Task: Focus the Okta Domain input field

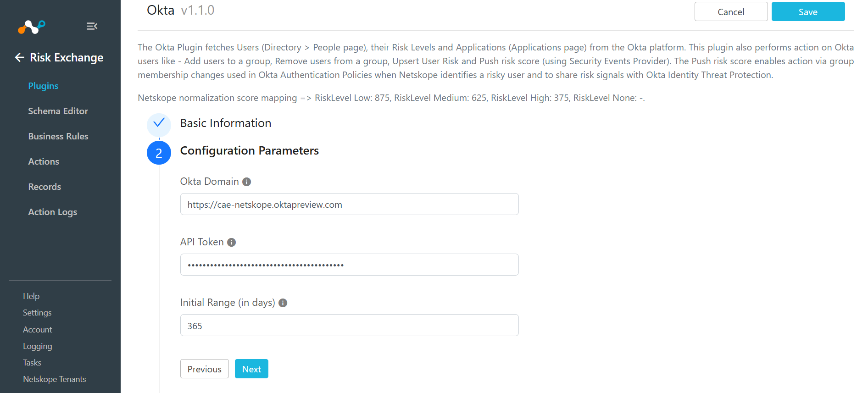Action: (349, 204)
